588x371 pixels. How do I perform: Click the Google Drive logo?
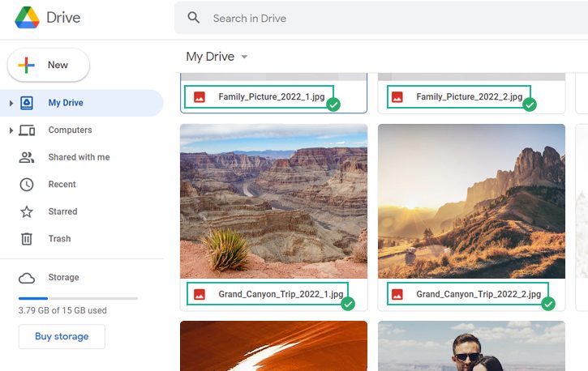[x=27, y=18]
